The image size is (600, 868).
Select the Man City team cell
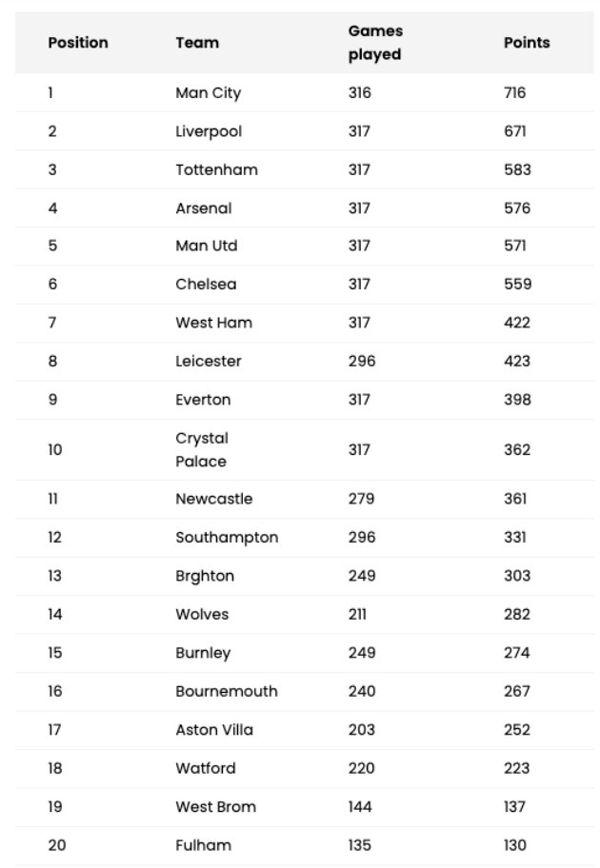[209, 93]
